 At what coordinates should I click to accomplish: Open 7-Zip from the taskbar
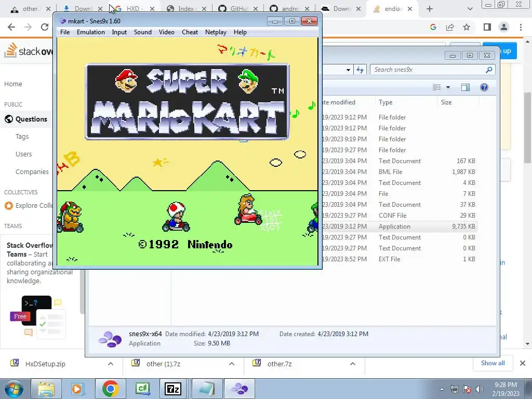coord(173,389)
